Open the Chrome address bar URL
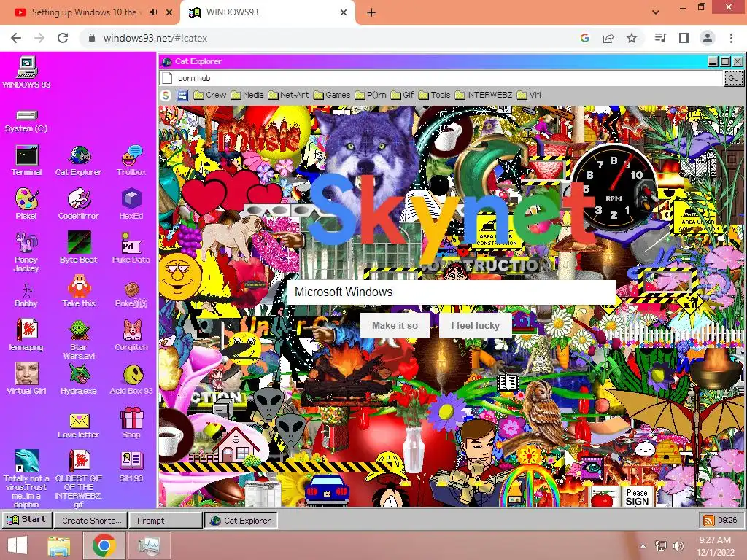 (155, 38)
